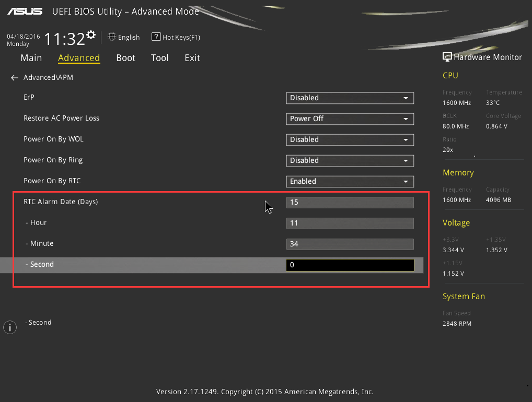
Task: Open the Main tab
Action: (x=31, y=58)
